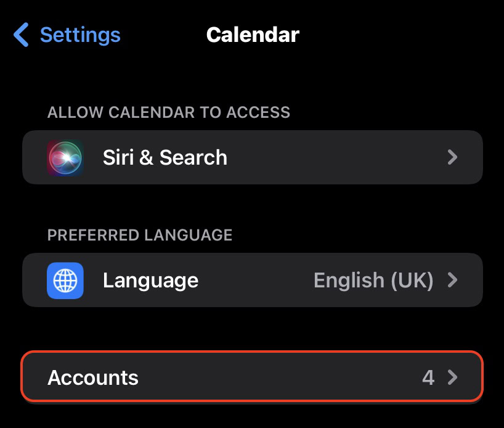The image size is (504, 428).
Task: Open the Accounts label
Action: pos(93,377)
